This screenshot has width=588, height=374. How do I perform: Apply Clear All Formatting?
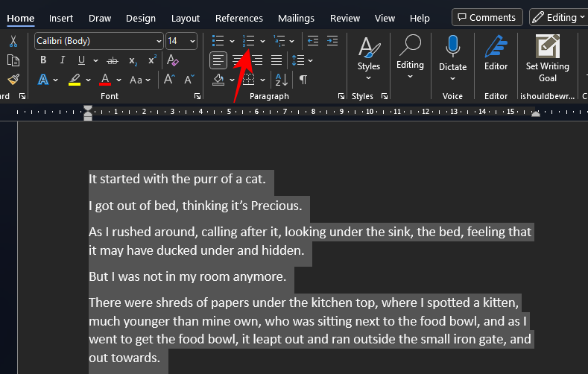tap(172, 60)
